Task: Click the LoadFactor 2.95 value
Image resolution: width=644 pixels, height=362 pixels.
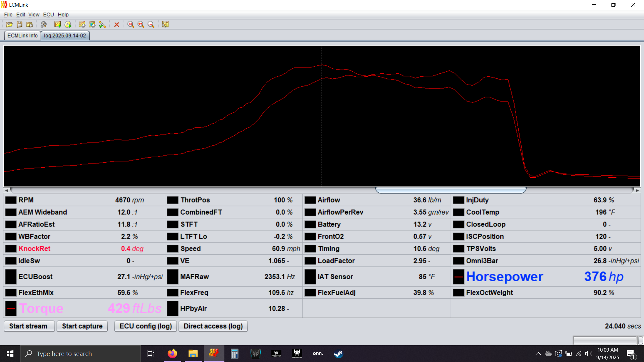Action: [421, 261]
